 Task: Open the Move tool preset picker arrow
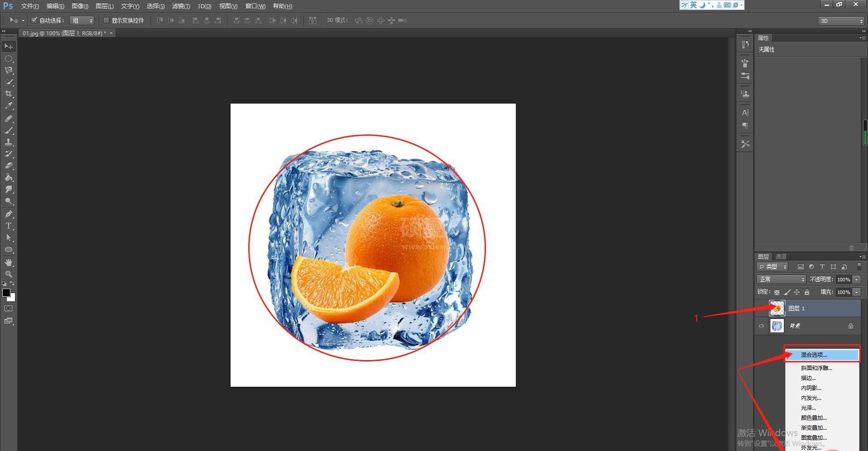[x=23, y=20]
